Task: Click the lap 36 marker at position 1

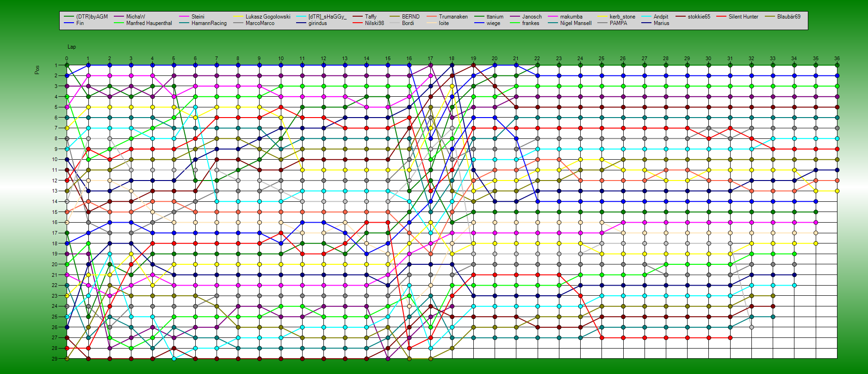Action: point(837,65)
